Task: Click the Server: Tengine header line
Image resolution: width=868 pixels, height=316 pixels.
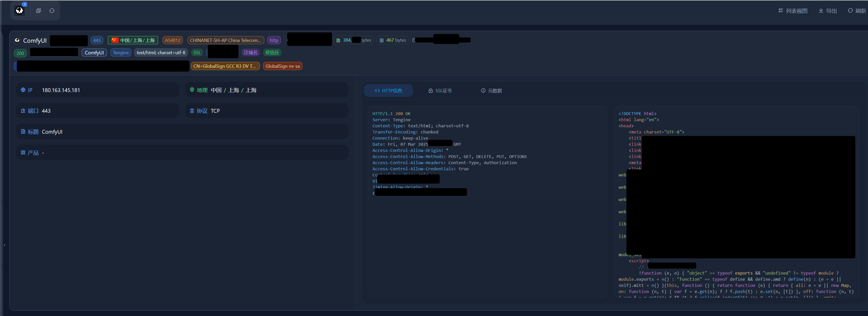Action: (x=391, y=120)
